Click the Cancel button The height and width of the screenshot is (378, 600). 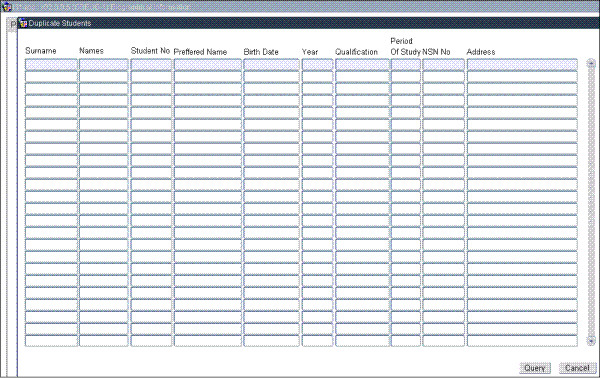click(x=577, y=368)
